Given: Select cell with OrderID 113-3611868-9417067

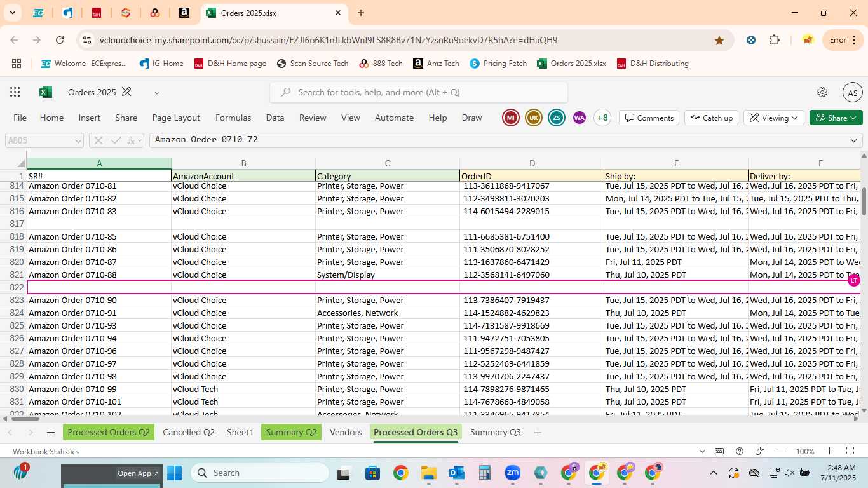Looking at the screenshot, I should pyautogui.click(x=532, y=186).
